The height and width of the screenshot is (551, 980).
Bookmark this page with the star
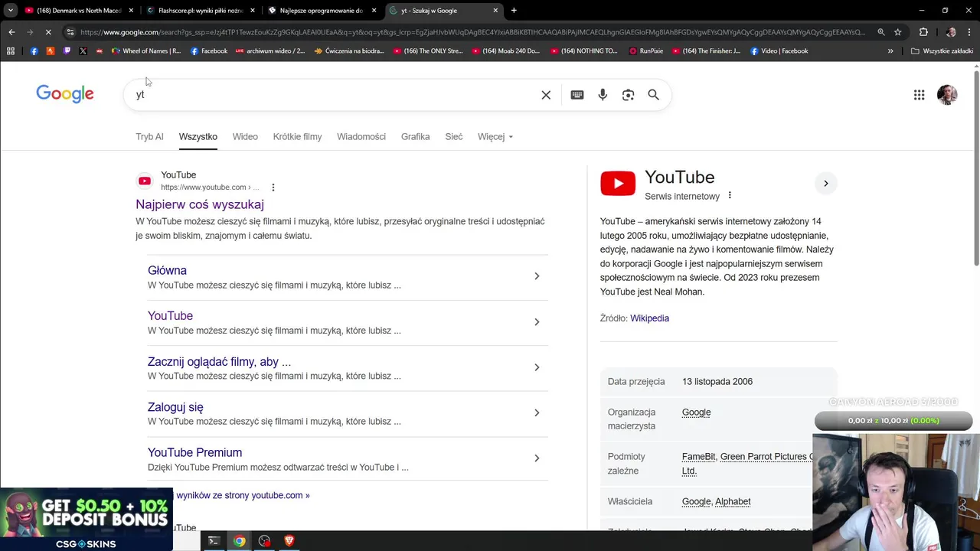click(x=898, y=32)
